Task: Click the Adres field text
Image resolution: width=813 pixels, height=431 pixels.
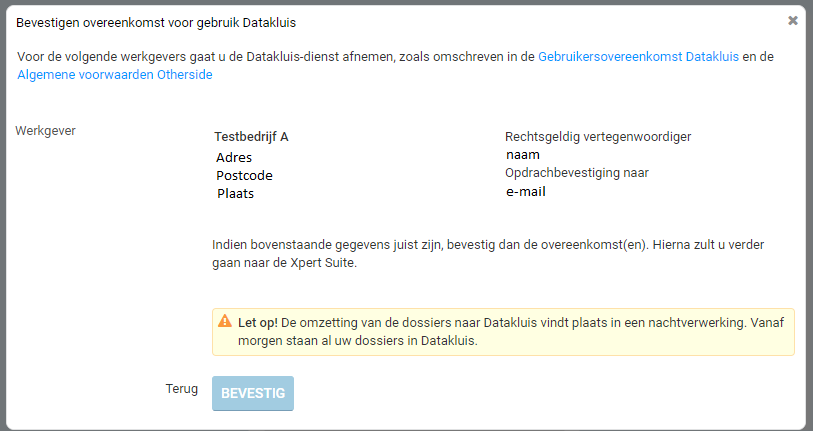Action: pos(234,158)
